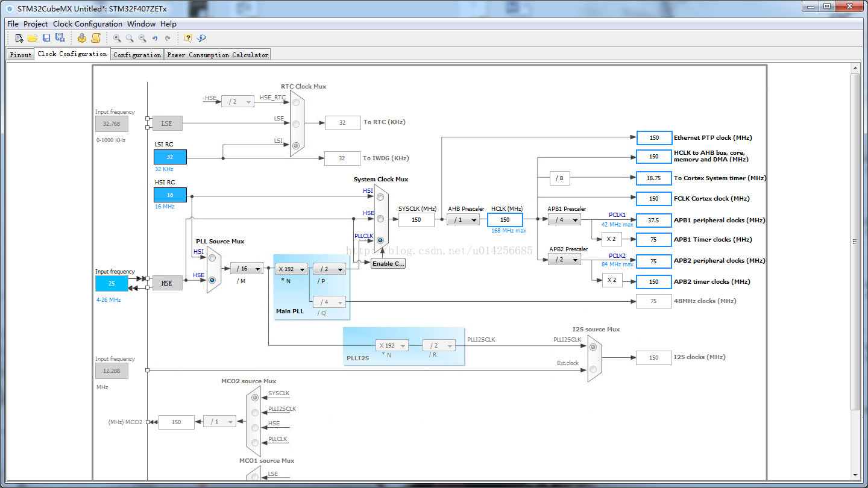Click the LSE oscillator block
Screen dimensions: 868x488
pos(167,124)
